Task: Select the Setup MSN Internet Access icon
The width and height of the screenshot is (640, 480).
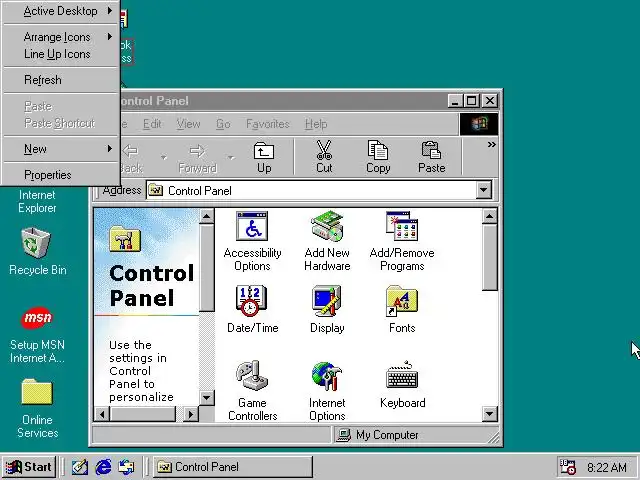Action: point(37,335)
